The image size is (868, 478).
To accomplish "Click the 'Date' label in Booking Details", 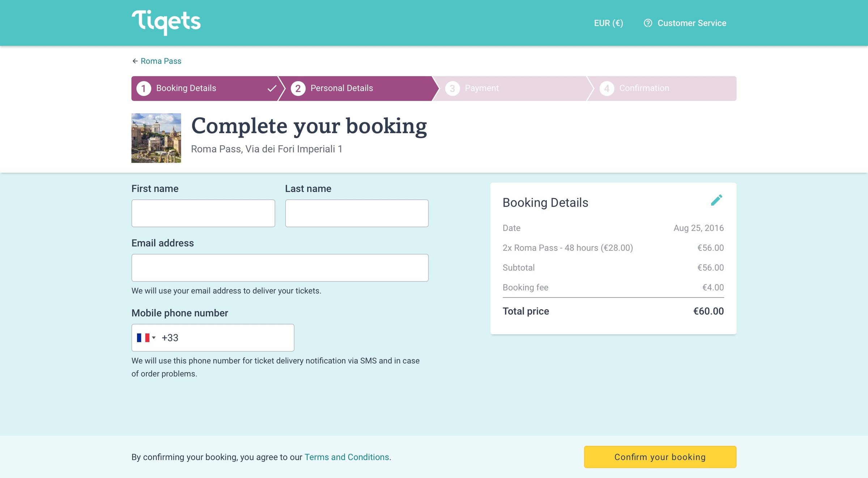I will point(511,228).
